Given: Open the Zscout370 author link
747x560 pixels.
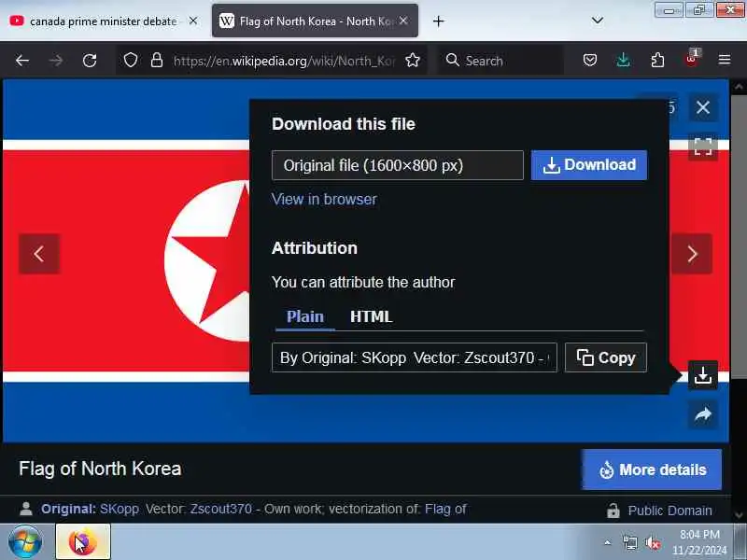Looking at the screenshot, I should [x=220, y=509].
